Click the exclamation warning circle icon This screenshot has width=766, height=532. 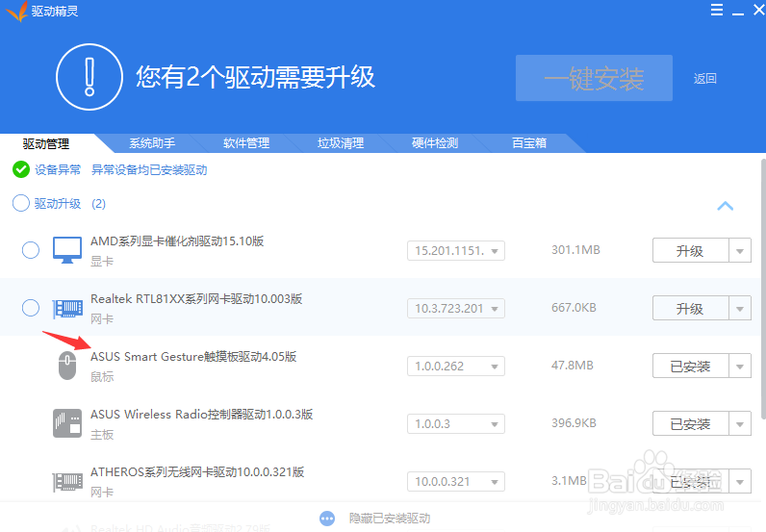point(89,77)
